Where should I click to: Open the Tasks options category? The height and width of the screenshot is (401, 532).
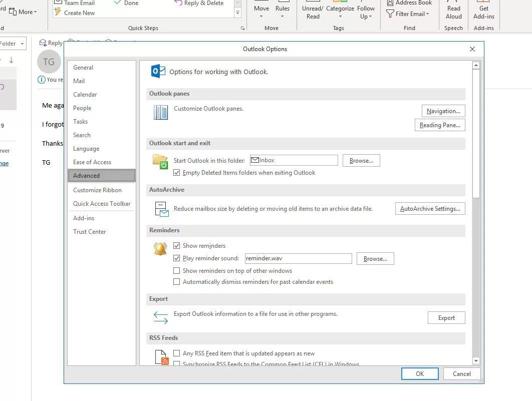(x=102, y=122)
